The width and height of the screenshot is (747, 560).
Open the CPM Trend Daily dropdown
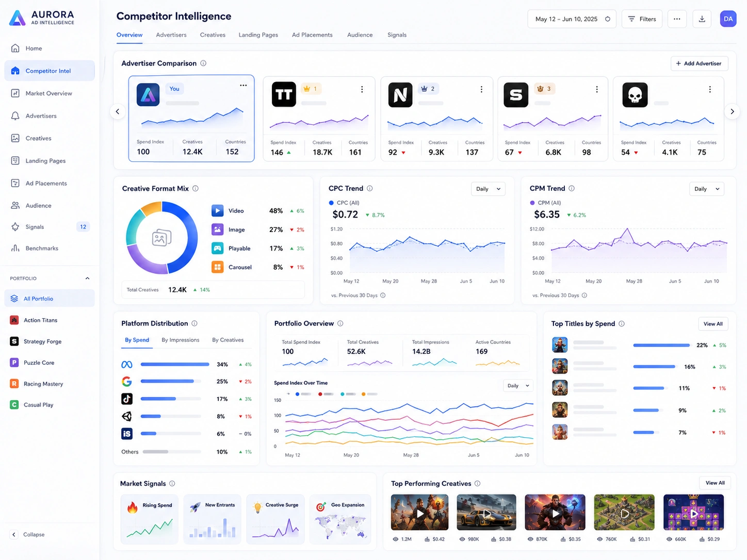click(707, 189)
